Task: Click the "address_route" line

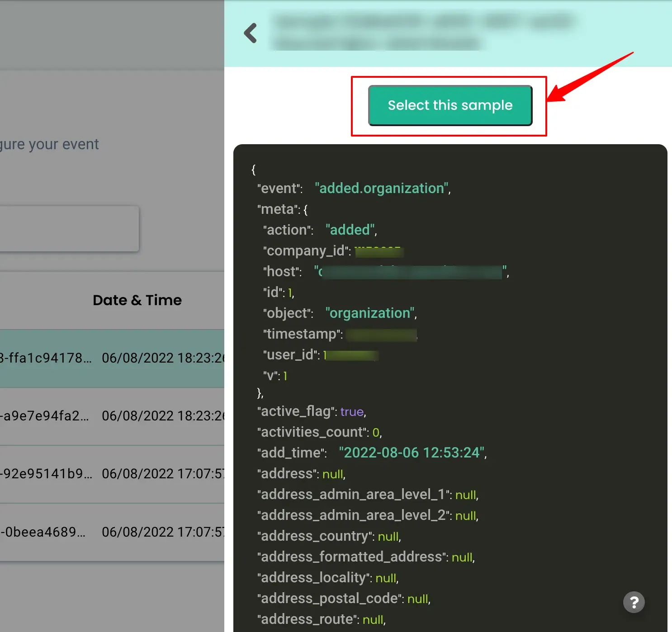Action: tap(322, 619)
